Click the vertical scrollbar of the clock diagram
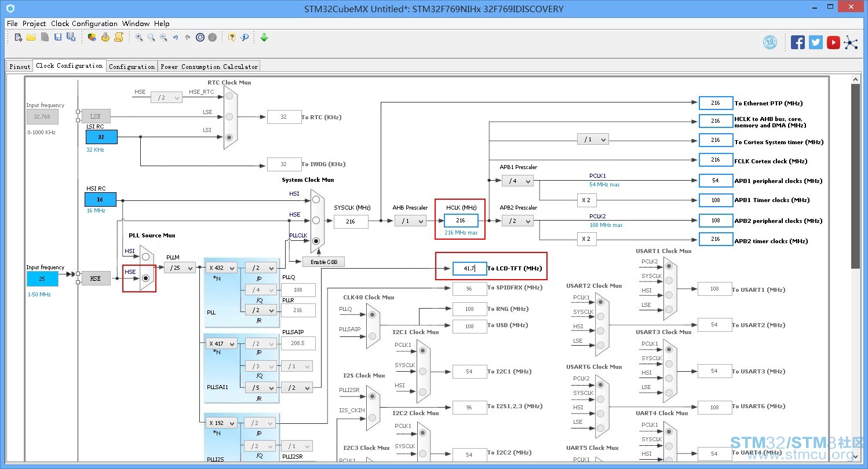Screen dimensions: 868x469 click(856, 175)
